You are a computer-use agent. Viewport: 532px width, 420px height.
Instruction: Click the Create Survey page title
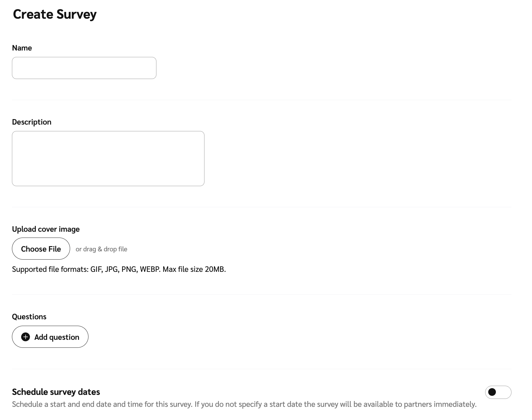point(55,14)
